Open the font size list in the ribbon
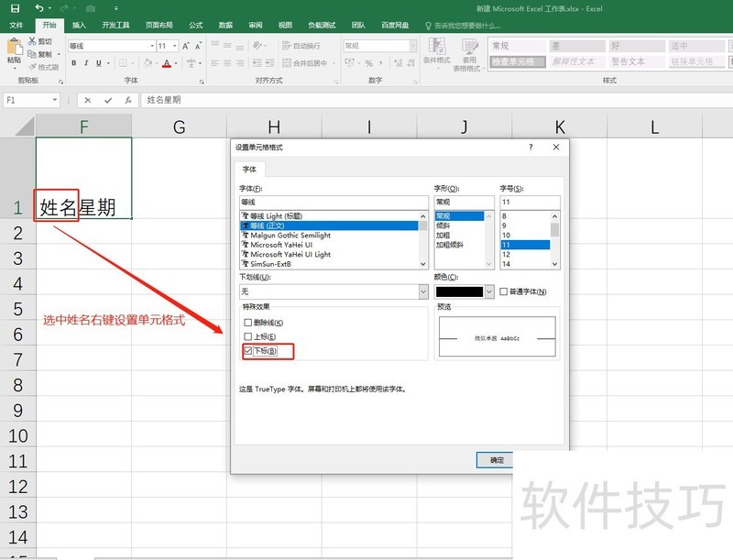Screen dimensions: 733x560 174,46
